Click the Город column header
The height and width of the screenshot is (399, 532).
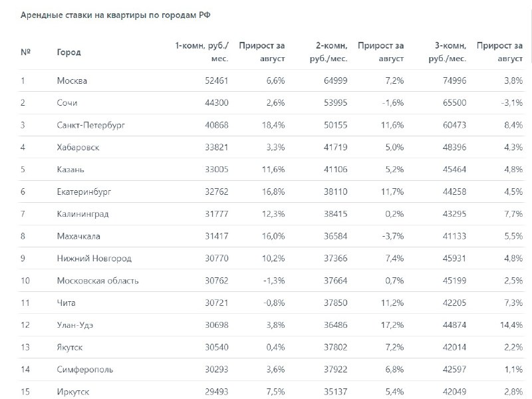68,53
